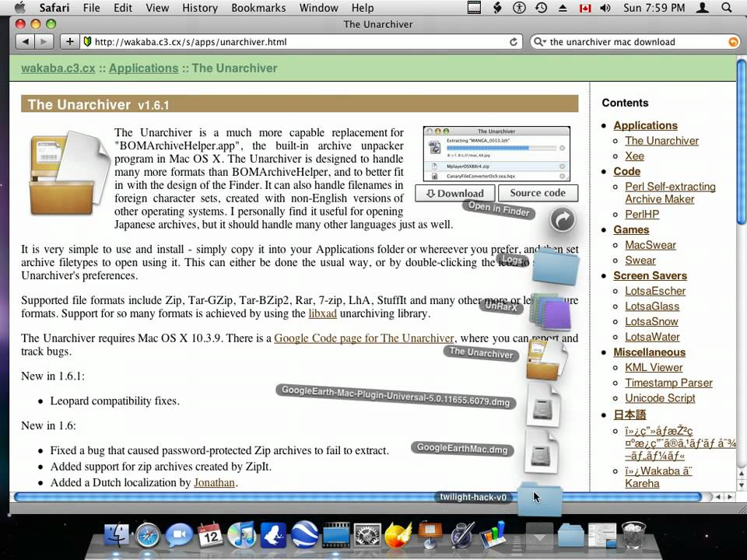747x560 pixels.
Task: Go back with Safari's back arrow
Action: (x=25, y=42)
